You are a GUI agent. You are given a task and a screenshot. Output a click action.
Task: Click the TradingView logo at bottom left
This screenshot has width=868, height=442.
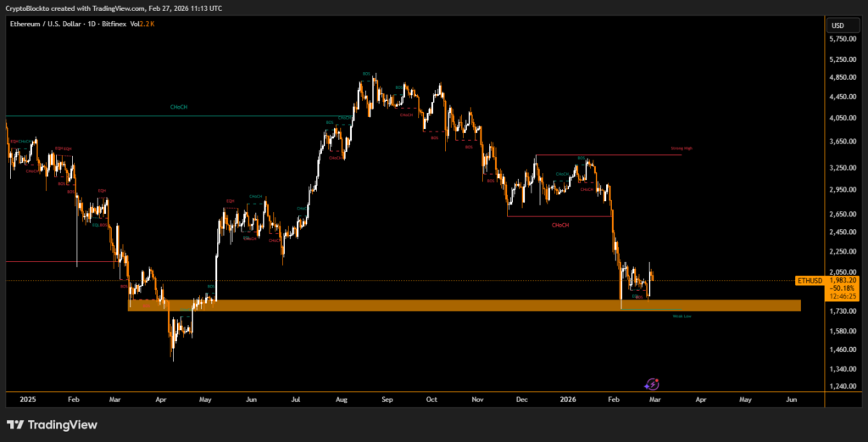coord(52,424)
